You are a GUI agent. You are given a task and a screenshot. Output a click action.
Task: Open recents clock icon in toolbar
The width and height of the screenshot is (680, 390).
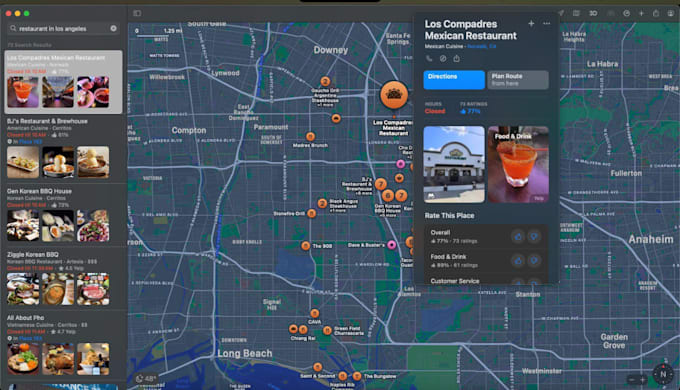click(626, 13)
